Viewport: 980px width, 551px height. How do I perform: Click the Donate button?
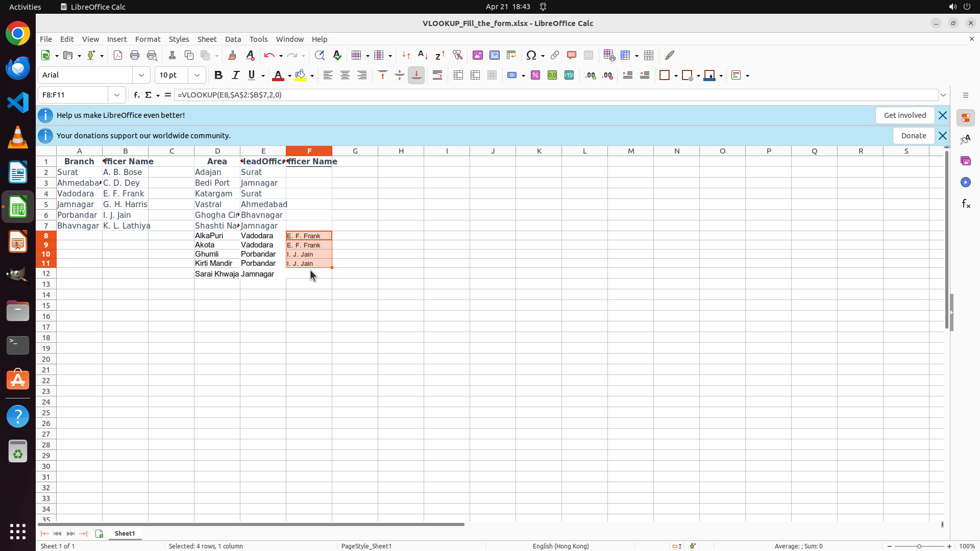click(x=913, y=136)
